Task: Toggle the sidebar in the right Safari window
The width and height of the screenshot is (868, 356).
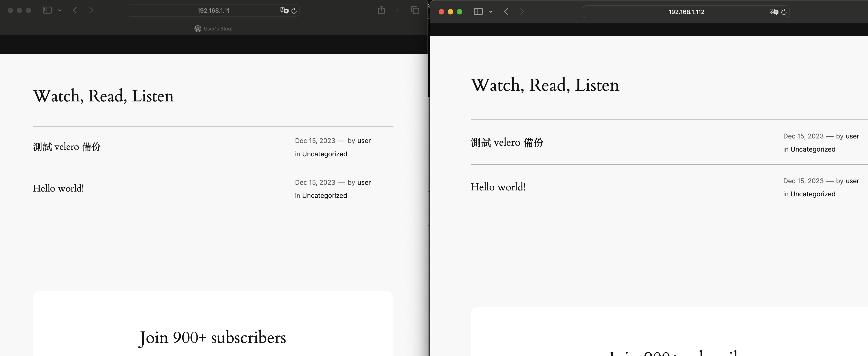Action: pyautogui.click(x=478, y=12)
